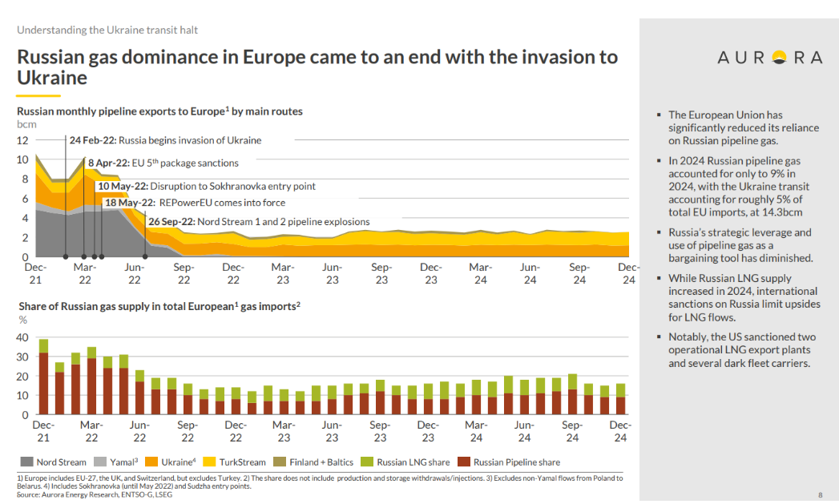Image resolution: width=839 pixels, height=504 pixels.
Task: Click the TurkStream legend color square
Action: 212,462
